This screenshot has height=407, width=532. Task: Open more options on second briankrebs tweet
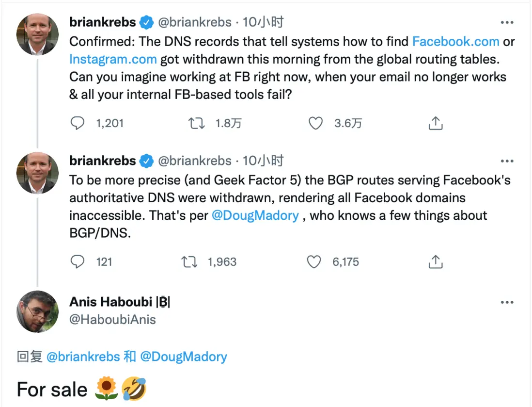(x=507, y=161)
